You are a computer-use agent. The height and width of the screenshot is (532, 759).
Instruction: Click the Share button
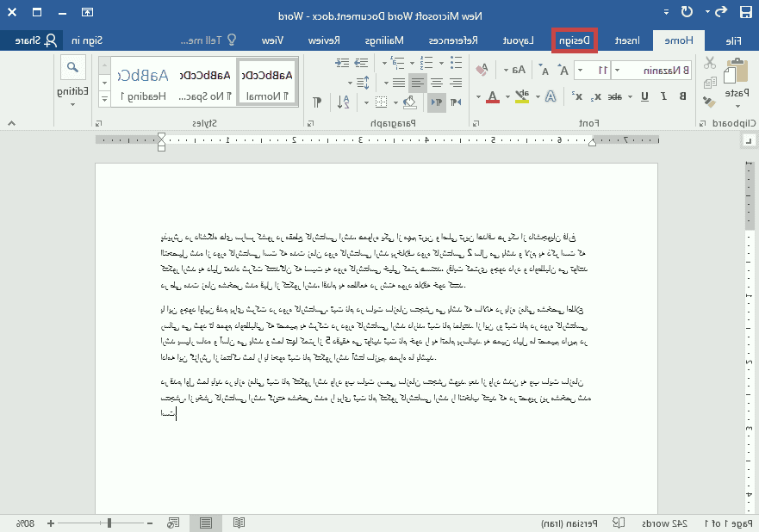click(x=31, y=40)
